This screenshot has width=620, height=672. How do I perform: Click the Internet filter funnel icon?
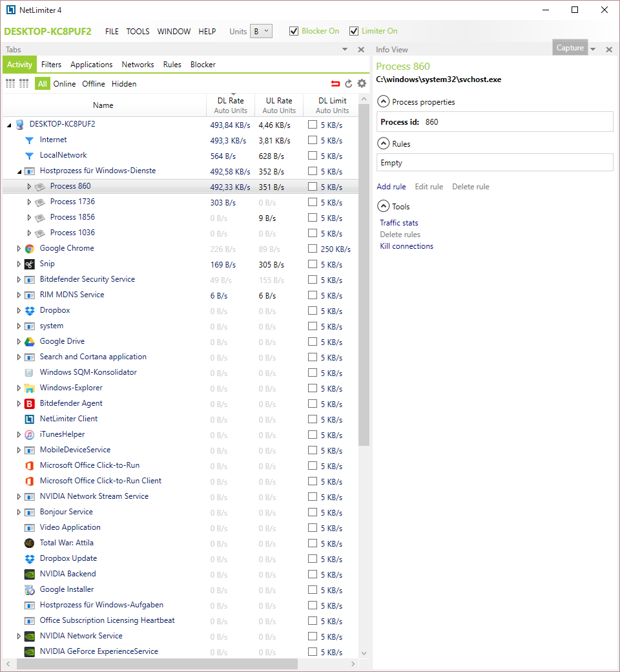[x=29, y=140]
